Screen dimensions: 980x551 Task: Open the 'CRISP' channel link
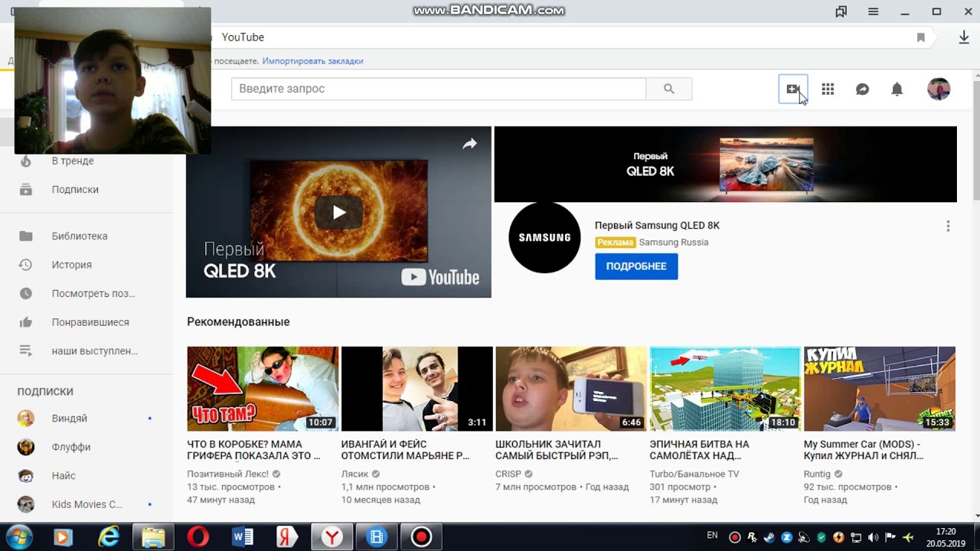508,474
